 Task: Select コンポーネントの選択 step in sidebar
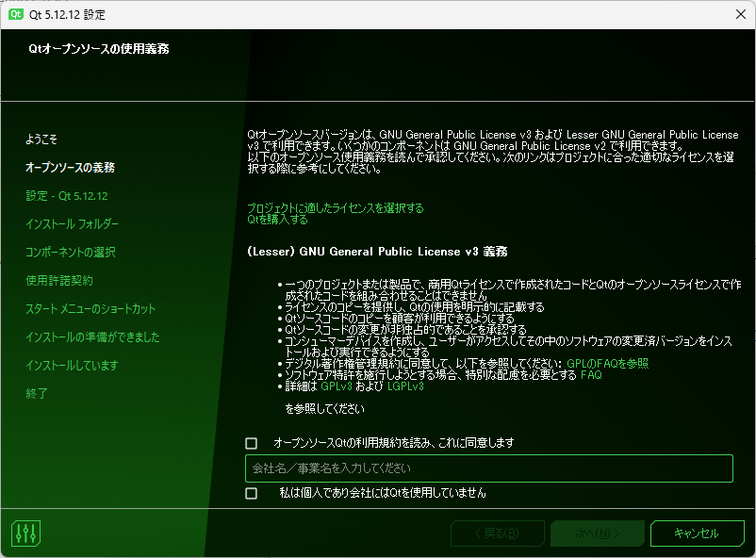point(71,253)
